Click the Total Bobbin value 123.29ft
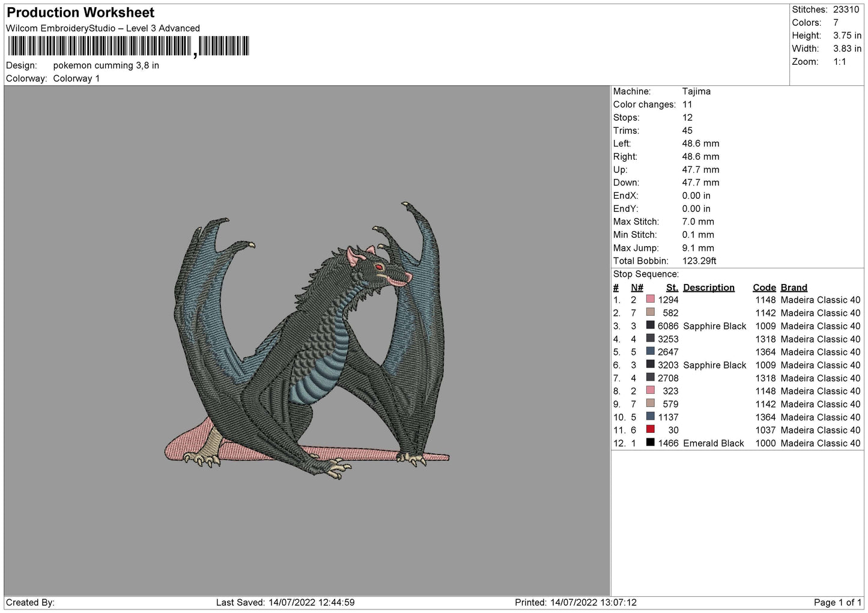The height and width of the screenshot is (613, 868). click(x=699, y=261)
